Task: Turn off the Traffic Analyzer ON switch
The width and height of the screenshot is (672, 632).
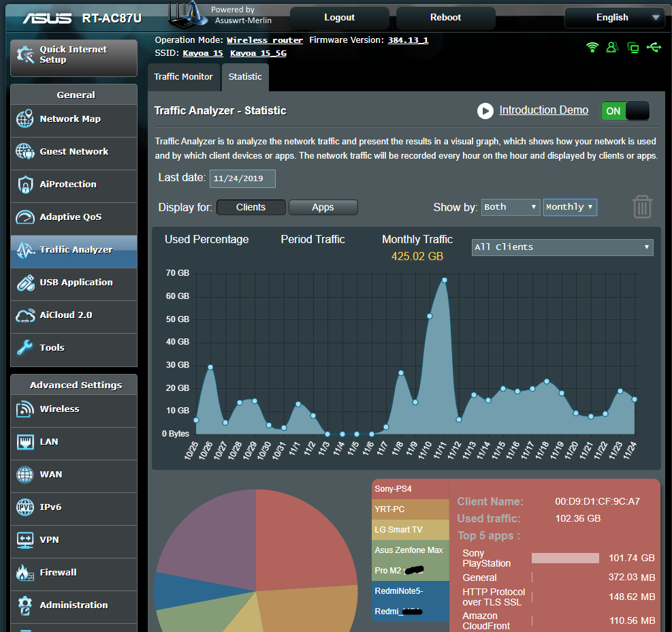Action: pyautogui.click(x=624, y=111)
